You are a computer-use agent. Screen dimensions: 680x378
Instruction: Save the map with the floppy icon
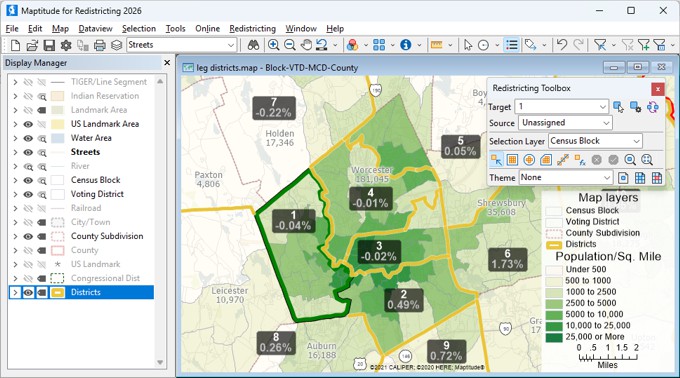49,45
